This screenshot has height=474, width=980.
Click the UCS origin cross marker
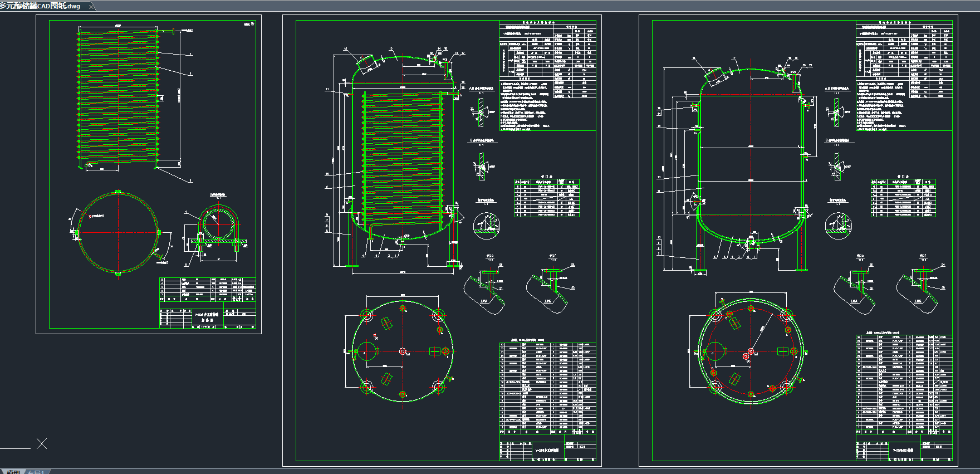click(42, 443)
